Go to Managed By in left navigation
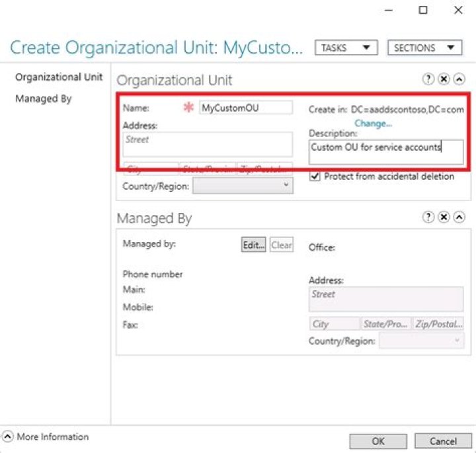 tap(44, 99)
